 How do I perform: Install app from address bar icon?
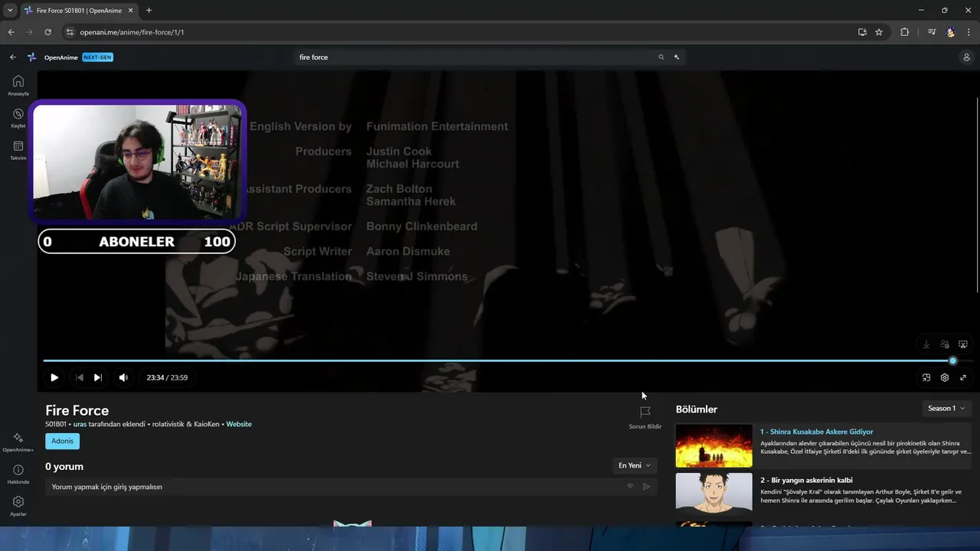(x=862, y=32)
